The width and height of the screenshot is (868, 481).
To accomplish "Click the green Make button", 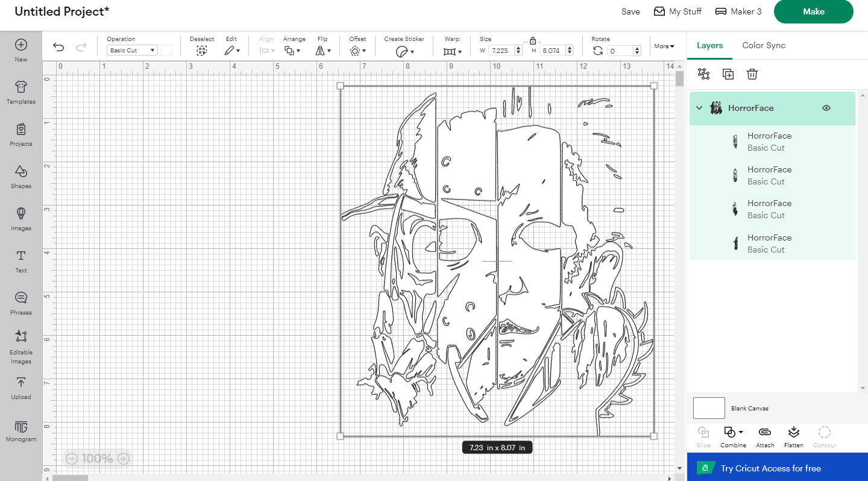I will (x=813, y=11).
